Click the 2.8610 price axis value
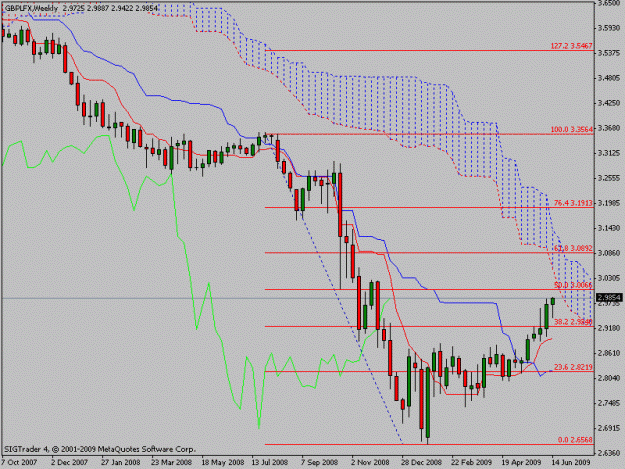The width and height of the screenshot is (625, 469). coord(609,353)
